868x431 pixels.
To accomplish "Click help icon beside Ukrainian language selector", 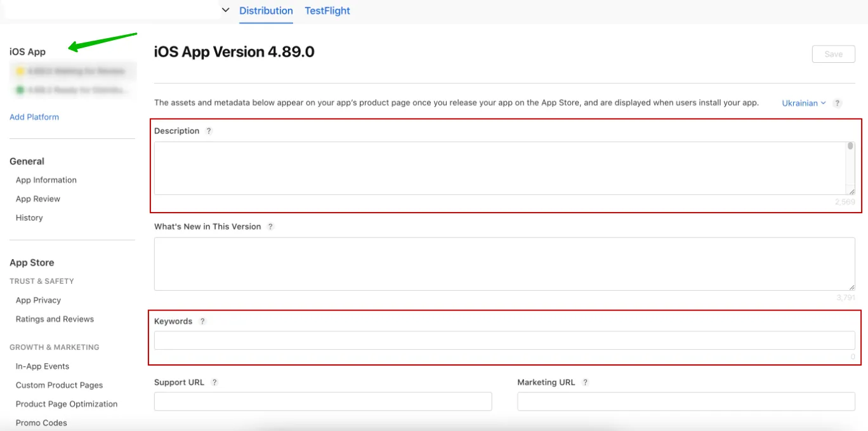I will point(838,103).
